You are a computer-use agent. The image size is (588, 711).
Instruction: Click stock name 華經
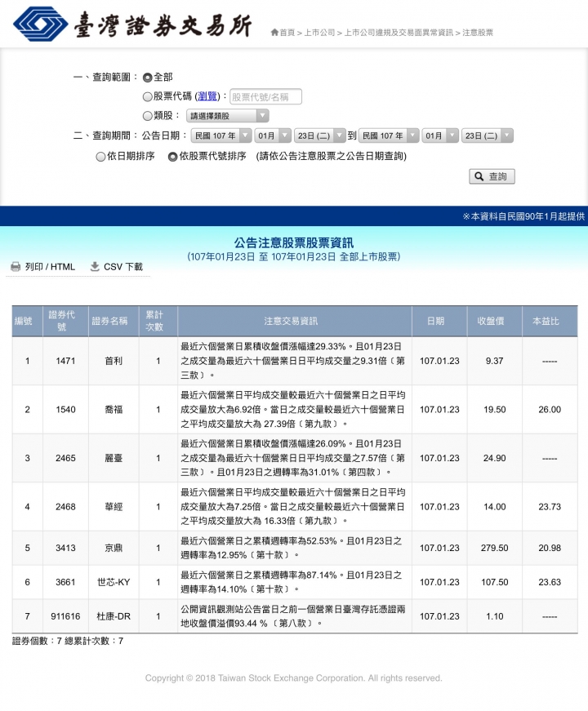114,506
